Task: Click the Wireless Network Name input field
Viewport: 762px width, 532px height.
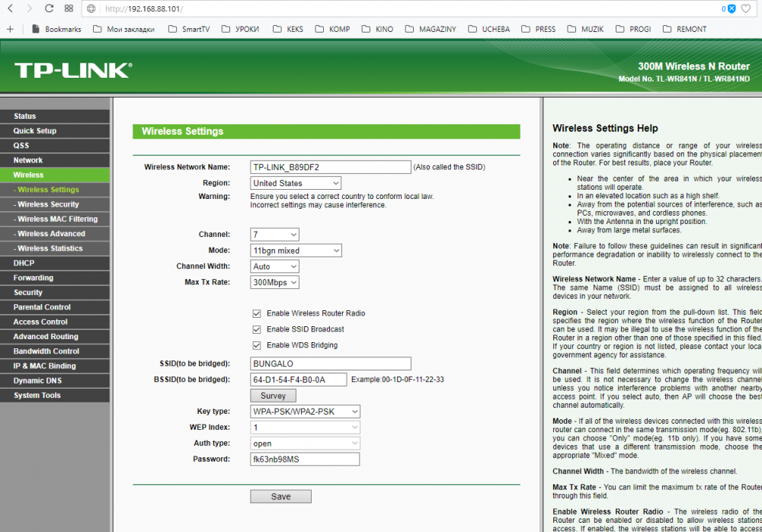Action: pos(330,167)
